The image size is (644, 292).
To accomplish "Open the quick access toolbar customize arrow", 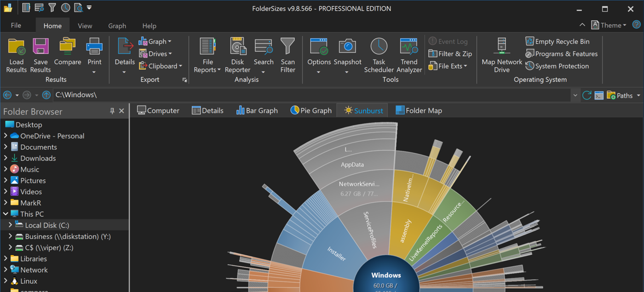I will [89, 7].
